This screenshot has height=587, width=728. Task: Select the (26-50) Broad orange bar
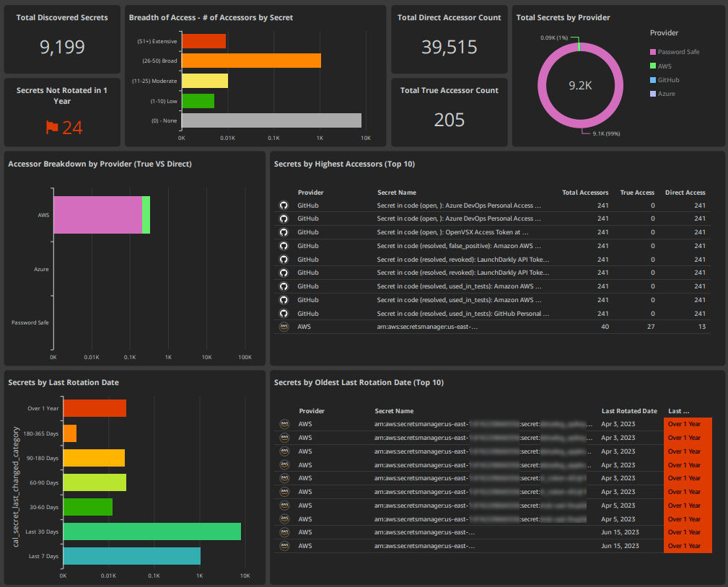[253, 61]
